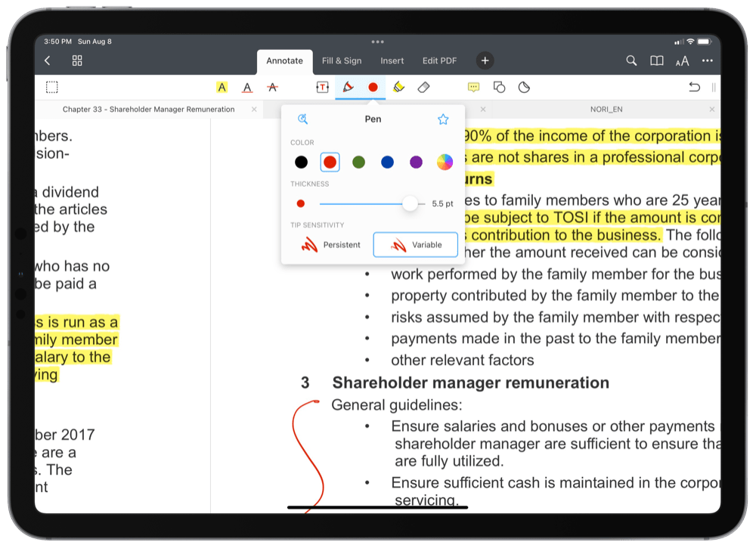The height and width of the screenshot is (548, 756).
Task: Select the rectangular selection tool
Action: point(52,87)
